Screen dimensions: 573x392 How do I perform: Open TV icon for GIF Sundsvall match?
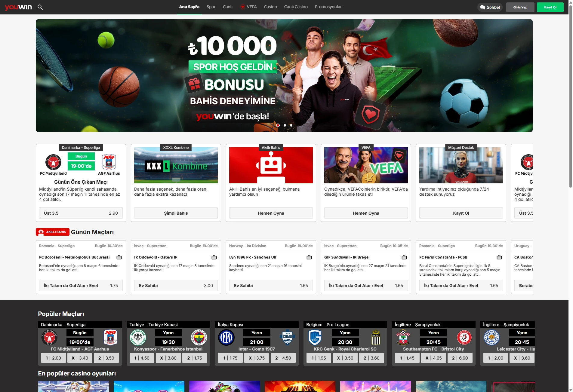[x=404, y=257]
